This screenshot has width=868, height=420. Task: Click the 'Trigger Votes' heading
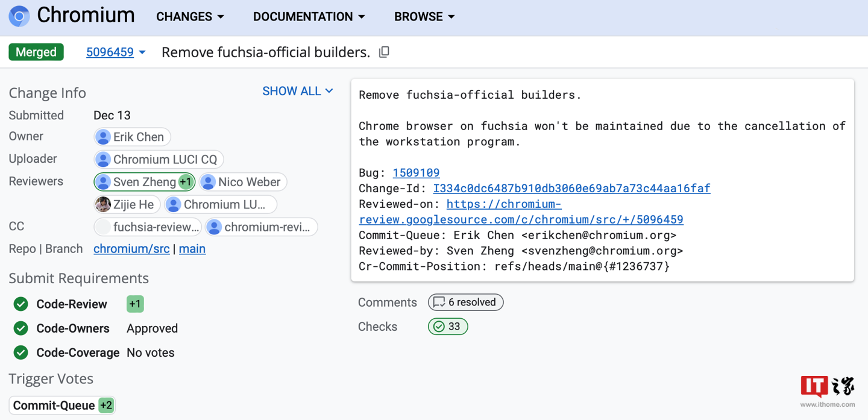[x=51, y=379]
